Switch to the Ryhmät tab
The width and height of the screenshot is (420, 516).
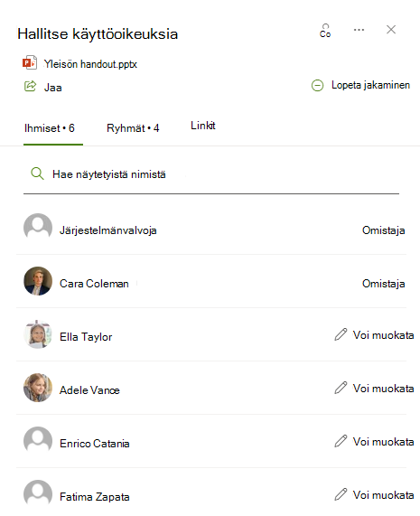click(133, 128)
